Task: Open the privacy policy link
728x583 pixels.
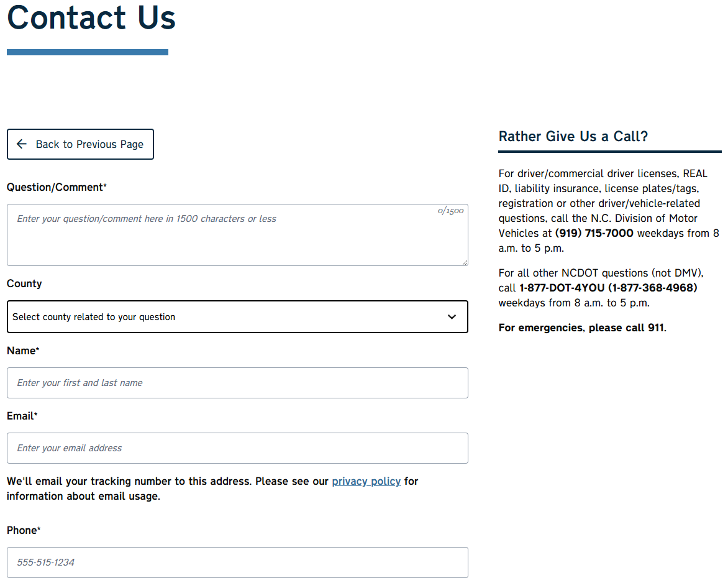Action: [x=366, y=481]
